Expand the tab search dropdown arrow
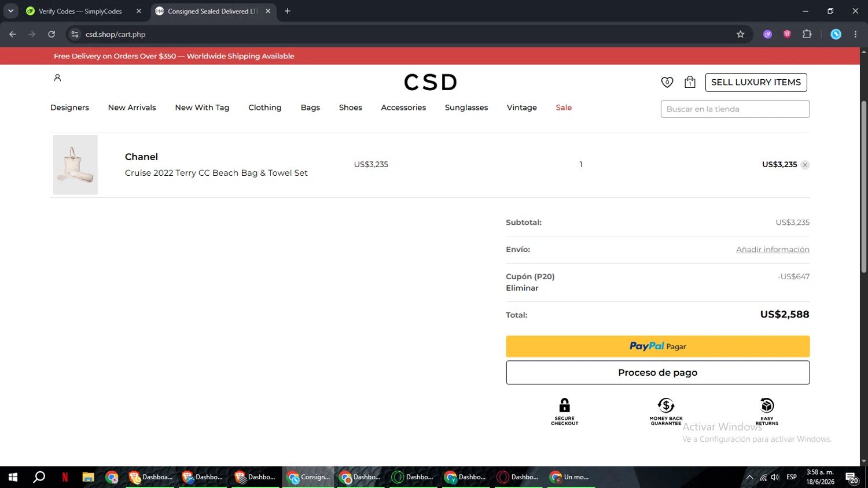Viewport: 868px width, 488px height. point(10,11)
